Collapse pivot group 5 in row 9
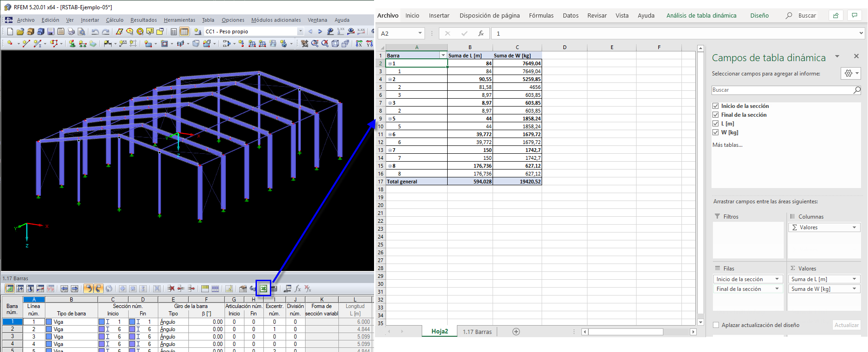Viewport: 868px width, 352px height. 390,119
